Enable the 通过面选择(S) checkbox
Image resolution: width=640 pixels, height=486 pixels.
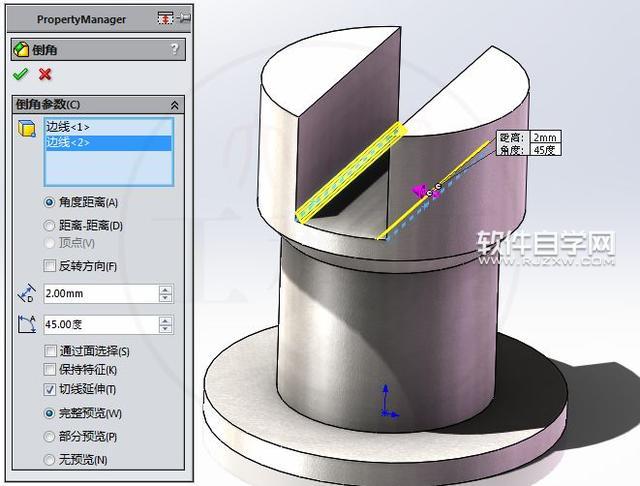tap(50, 351)
